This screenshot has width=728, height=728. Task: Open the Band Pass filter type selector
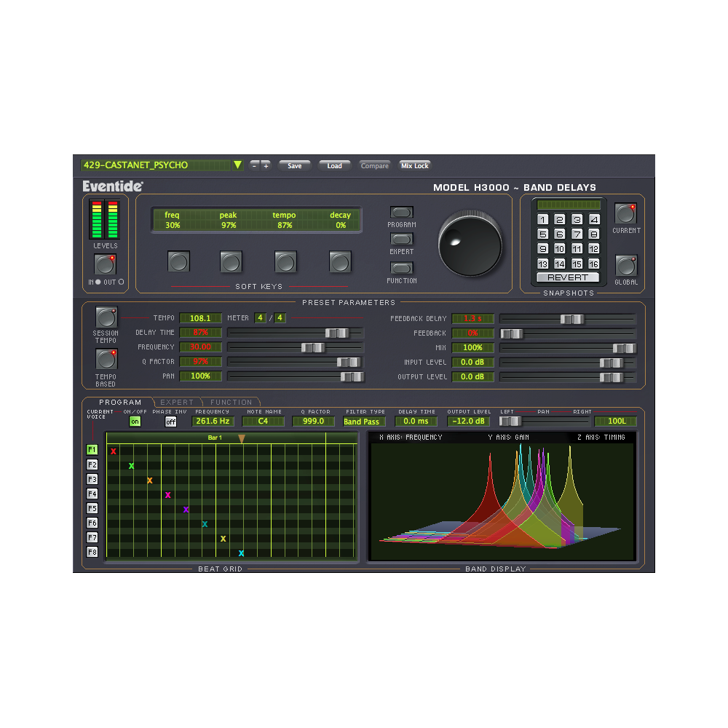tap(363, 421)
